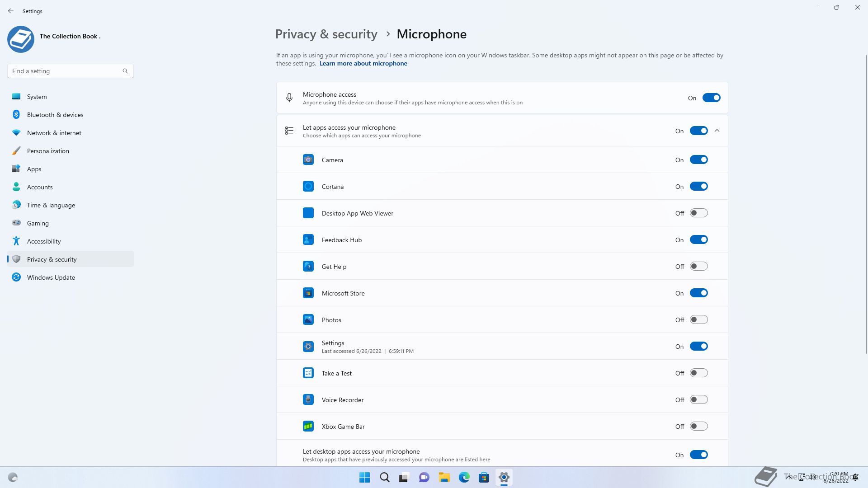Viewport: 868px width, 488px height.
Task: Click the vertical scrollbar on the right
Action: pyautogui.click(x=866, y=204)
